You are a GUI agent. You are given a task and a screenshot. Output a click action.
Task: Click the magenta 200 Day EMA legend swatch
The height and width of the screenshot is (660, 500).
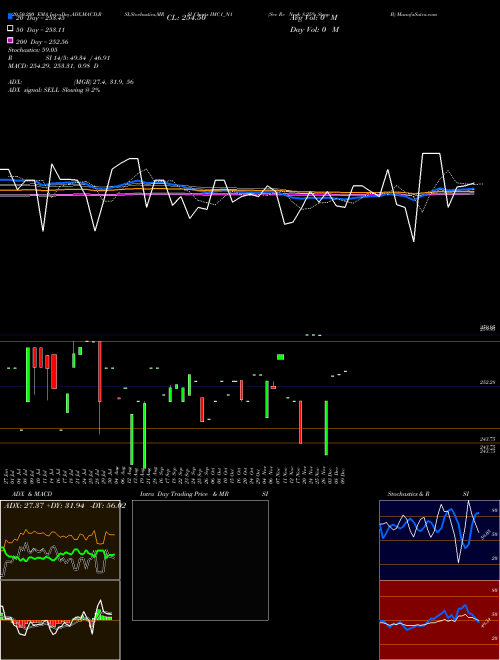tap(10, 40)
